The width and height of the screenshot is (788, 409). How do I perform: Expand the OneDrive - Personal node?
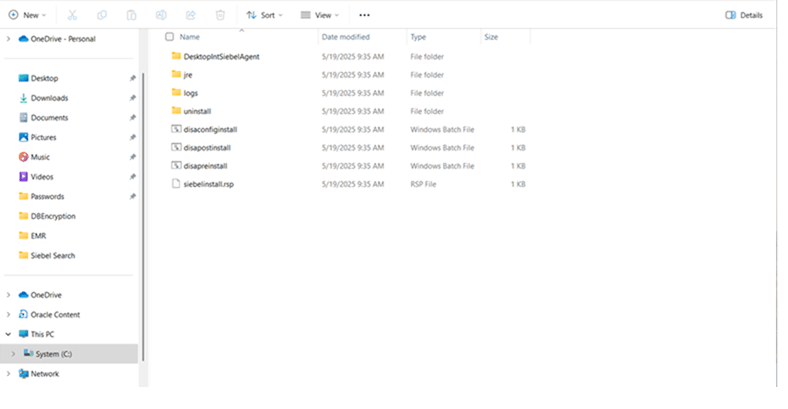(8, 39)
